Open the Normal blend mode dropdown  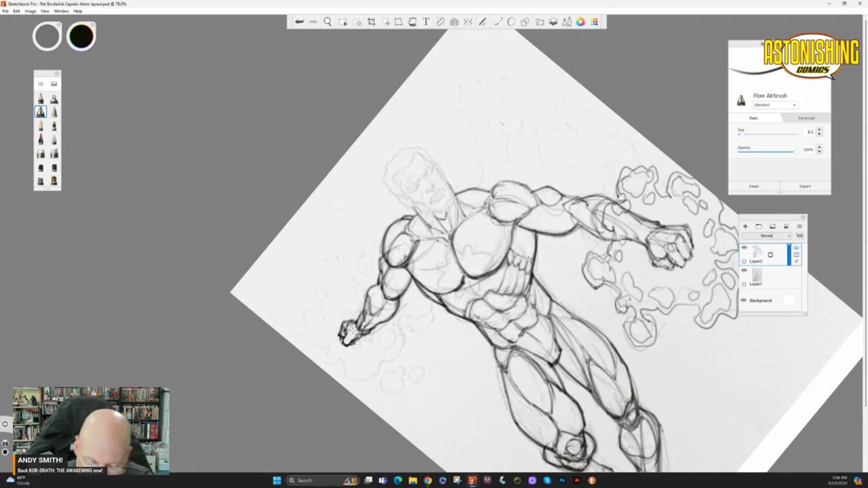(767, 236)
